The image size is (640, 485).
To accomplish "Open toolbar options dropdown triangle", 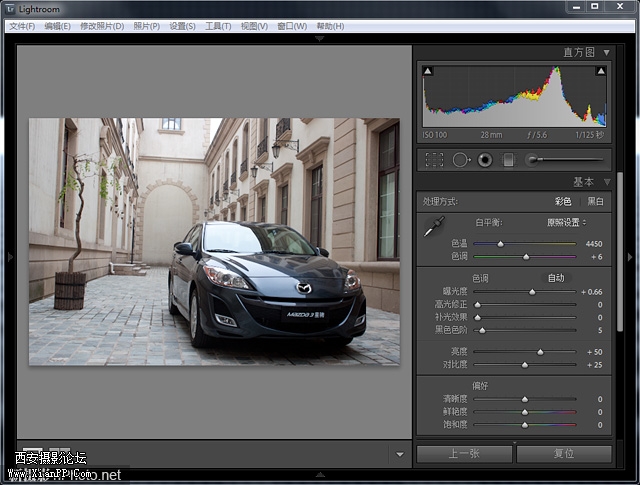I will (400, 454).
